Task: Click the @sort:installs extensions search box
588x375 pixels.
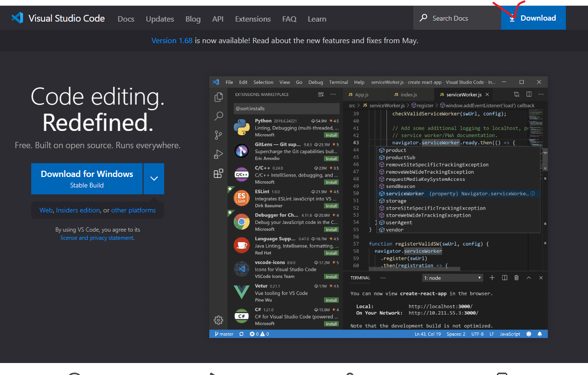Action: pyautogui.click(x=287, y=109)
